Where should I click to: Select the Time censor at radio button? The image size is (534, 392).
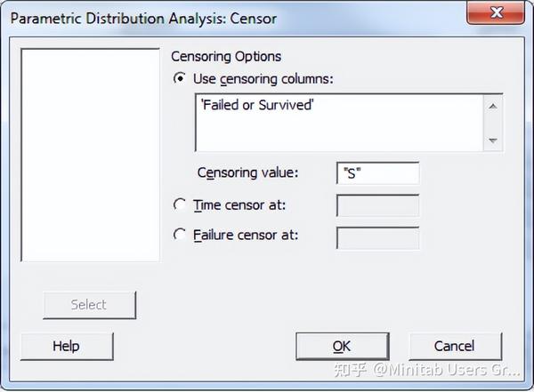click(180, 204)
